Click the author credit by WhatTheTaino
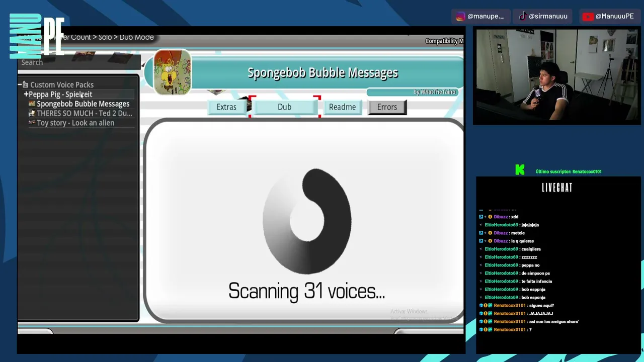The width and height of the screenshot is (644, 362). click(x=434, y=92)
